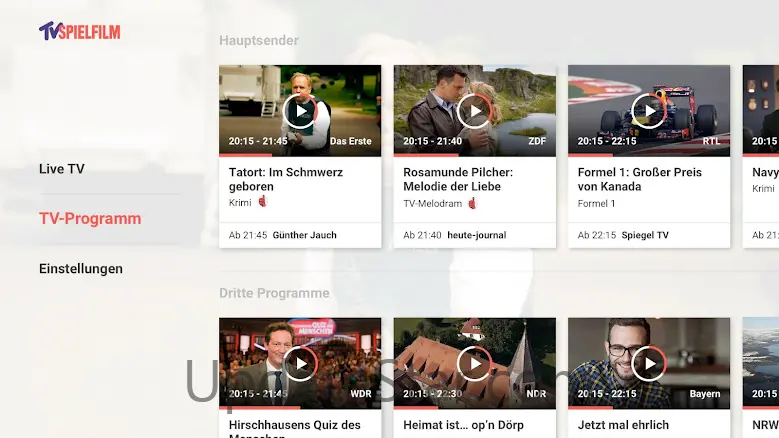Open title Tatort: Im Schmerz geboren

click(x=286, y=179)
